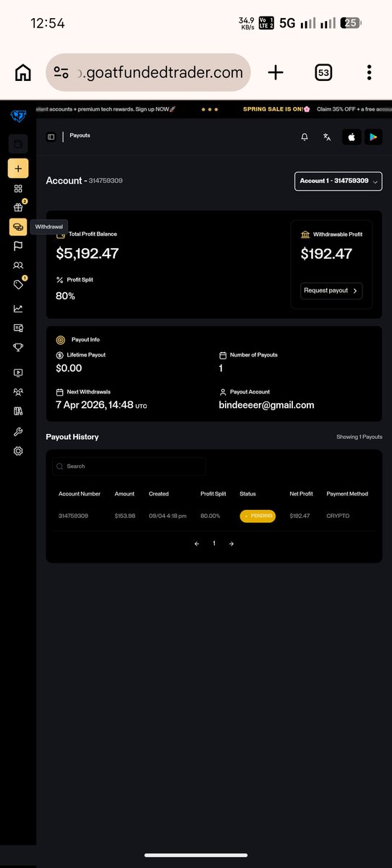Open the browser tab switcher showing 53
This screenshot has width=392, height=868.
[323, 72]
